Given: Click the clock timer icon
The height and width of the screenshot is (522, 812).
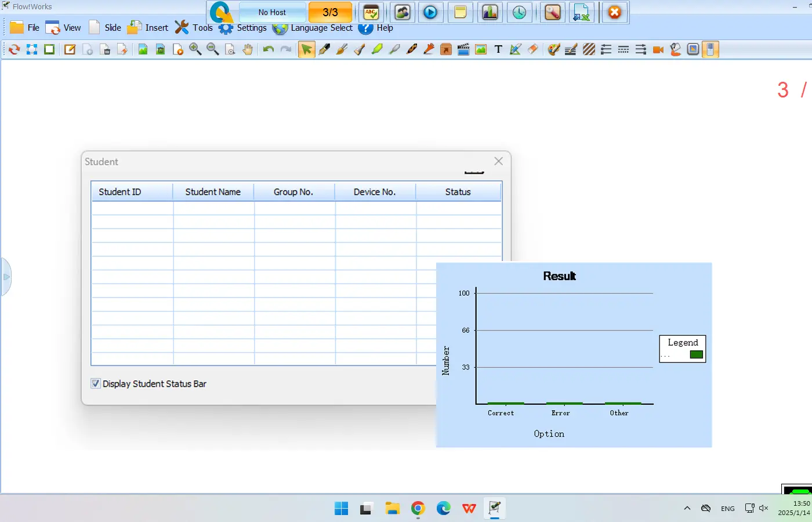Looking at the screenshot, I should 519,12.
